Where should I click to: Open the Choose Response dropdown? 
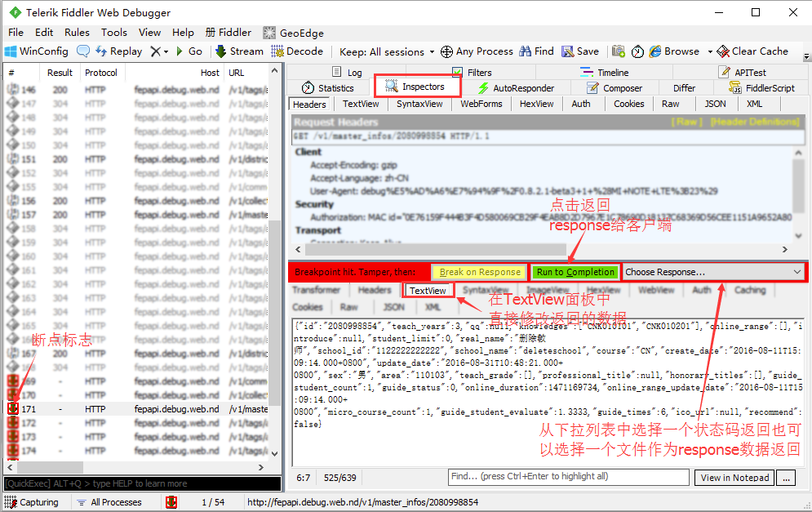click(712, 272)
